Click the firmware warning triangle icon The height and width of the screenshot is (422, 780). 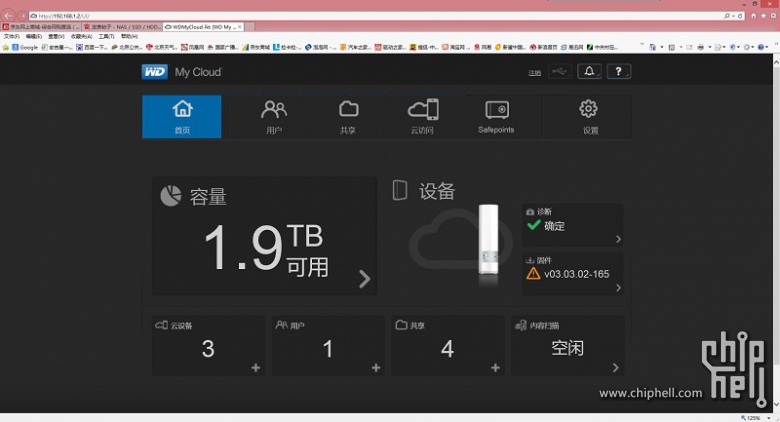(533, 274)
